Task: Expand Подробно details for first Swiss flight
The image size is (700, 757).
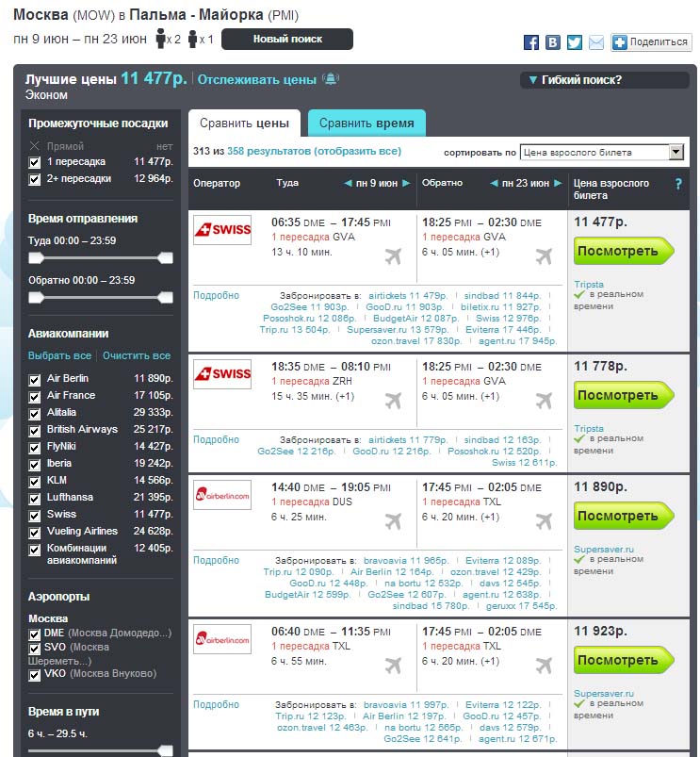Action: point(216,295)
